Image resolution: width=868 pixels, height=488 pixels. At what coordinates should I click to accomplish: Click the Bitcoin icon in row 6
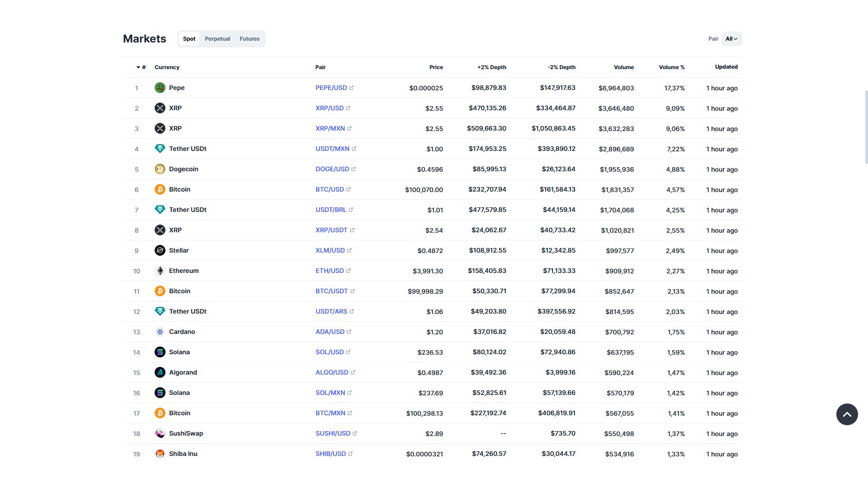(160, 189)
